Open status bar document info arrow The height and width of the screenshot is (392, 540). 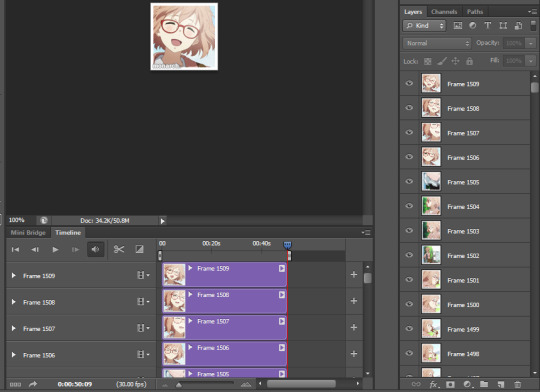click(x=163, y=221)
